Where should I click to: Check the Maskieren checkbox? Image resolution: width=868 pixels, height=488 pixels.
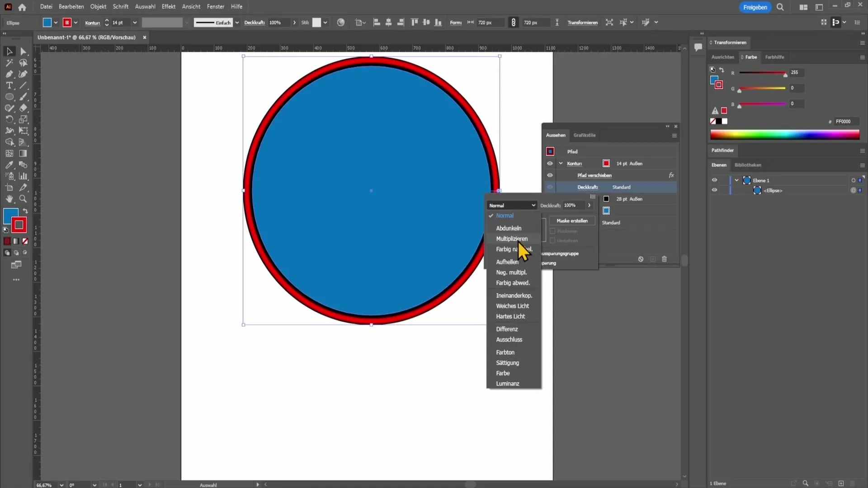click(x=552, y=231)
